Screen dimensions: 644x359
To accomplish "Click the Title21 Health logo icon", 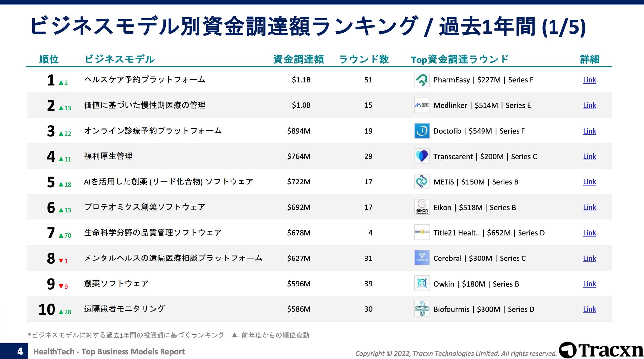I will [422, 232].
